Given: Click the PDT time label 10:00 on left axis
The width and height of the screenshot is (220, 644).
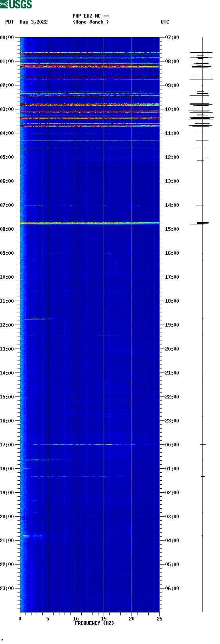Looking at the screenshot, I should point(7,277).
